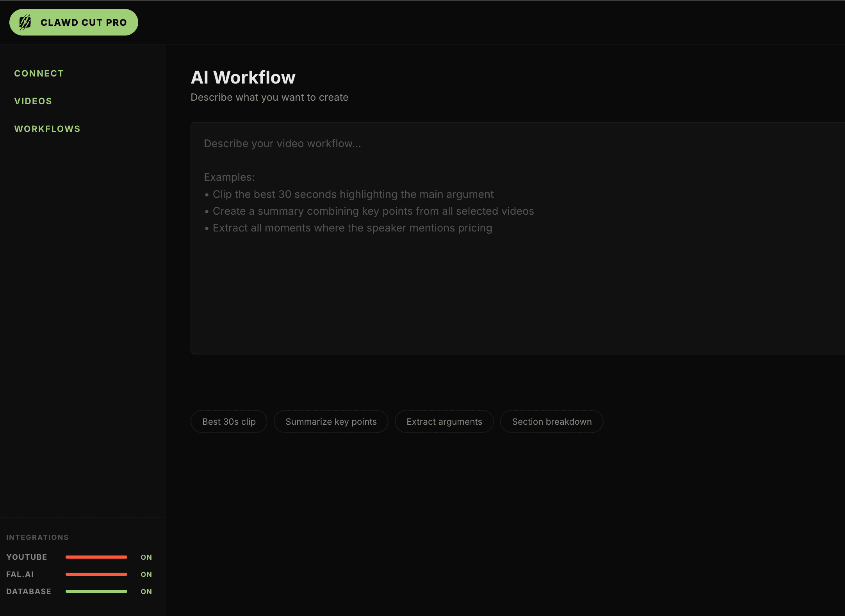Screen dimensions: 845x616
Task: Click the AI Workflow heading
Action: click(243, 77)
